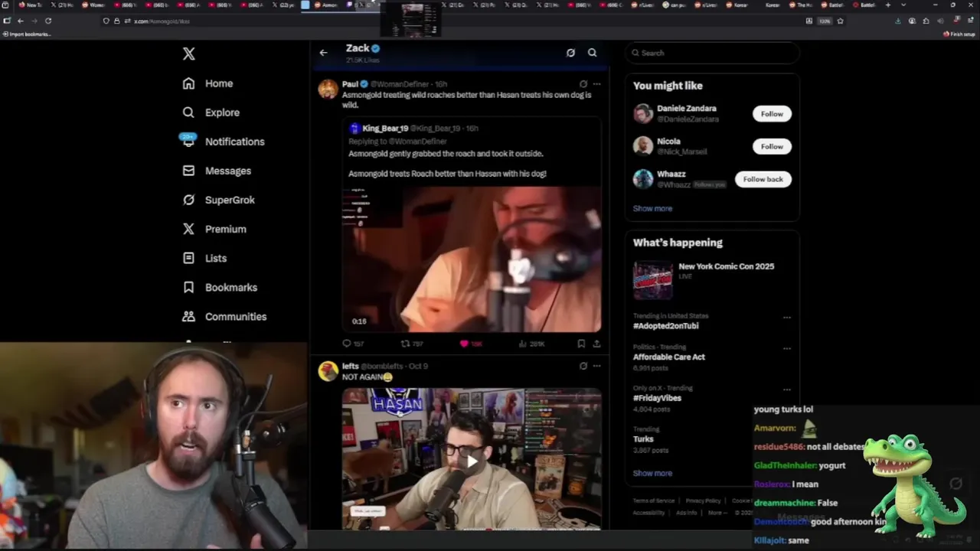Open New York Comic Con 2025 thumbnail

652,280
